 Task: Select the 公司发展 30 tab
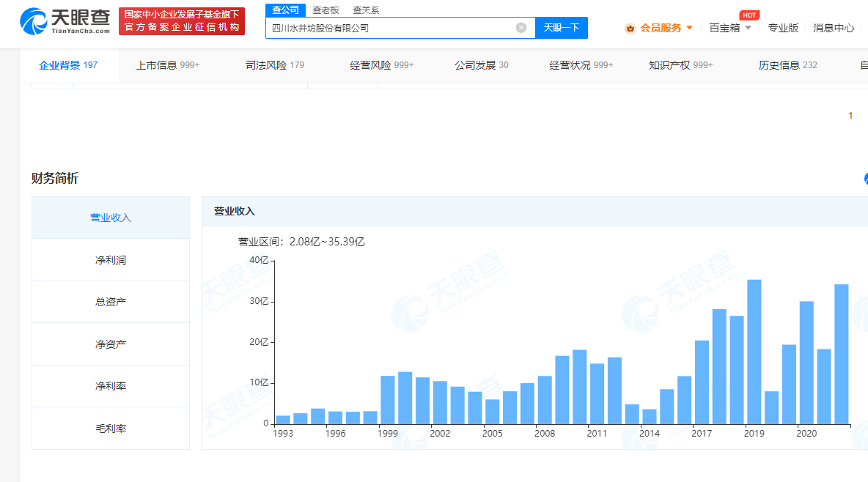(x=481, y=65)
